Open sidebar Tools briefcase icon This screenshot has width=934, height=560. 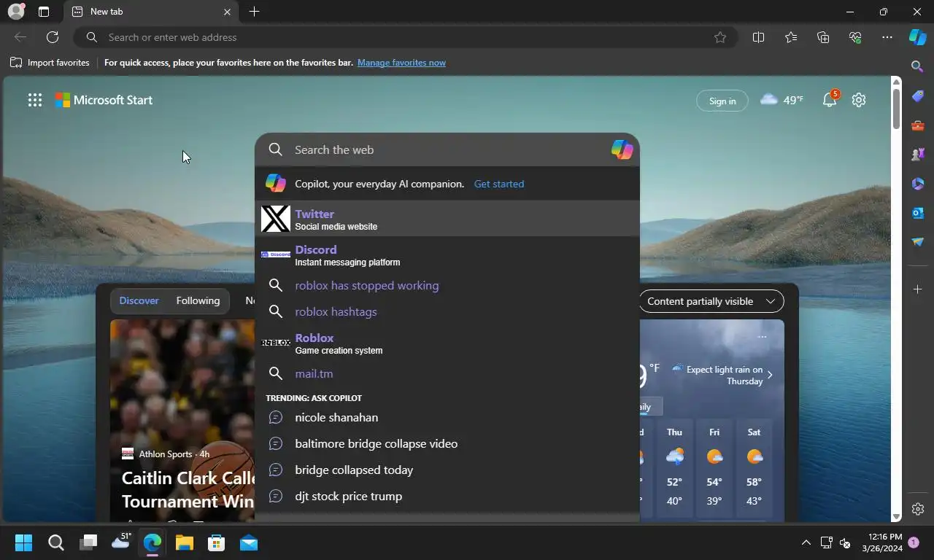pos(918,125)
